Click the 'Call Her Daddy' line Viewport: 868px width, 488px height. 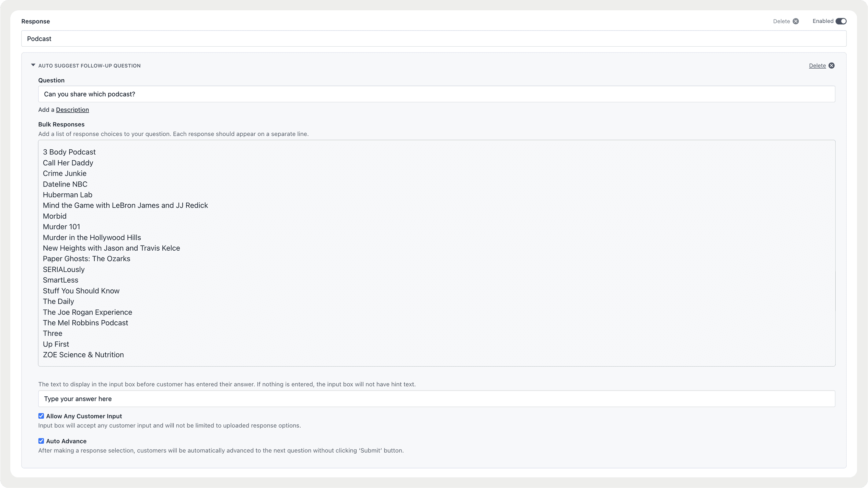point(68,163)
